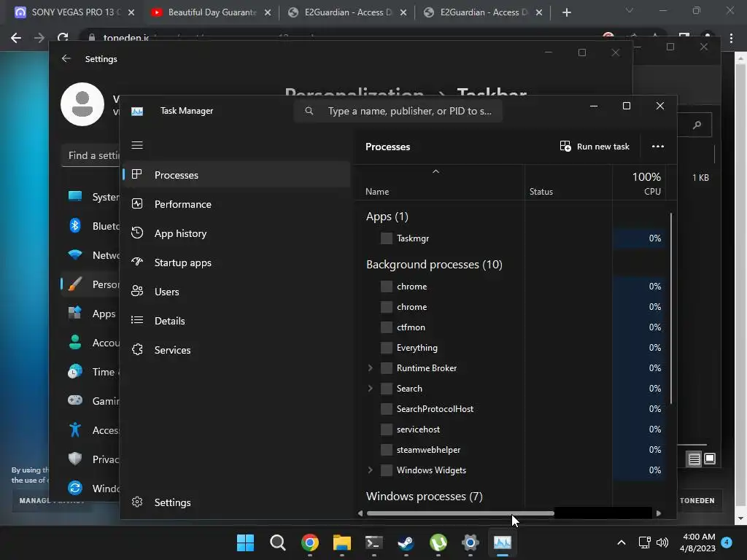Expand the Search process group
This screenshot has height=560, width=747.
click(370, 389)
